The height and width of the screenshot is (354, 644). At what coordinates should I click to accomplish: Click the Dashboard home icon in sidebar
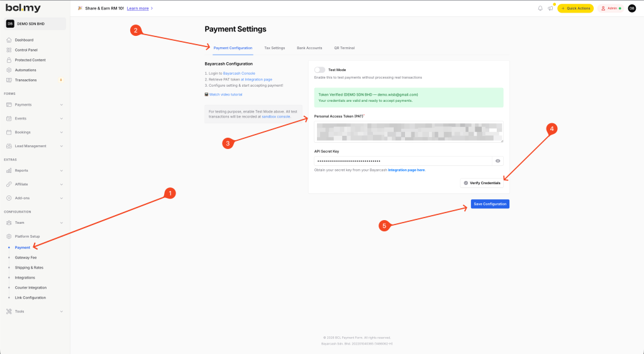click(9, 40)
